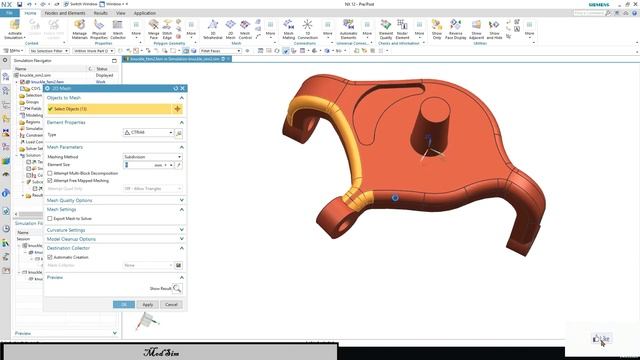
Task: Select the 1D Connection tool
Action: click(x=308, y=29)
